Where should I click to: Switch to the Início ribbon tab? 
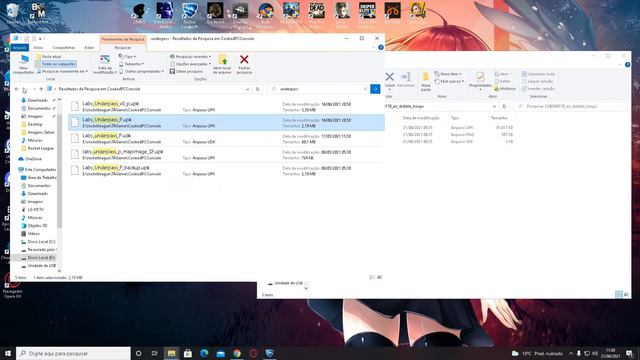[38, 48]
